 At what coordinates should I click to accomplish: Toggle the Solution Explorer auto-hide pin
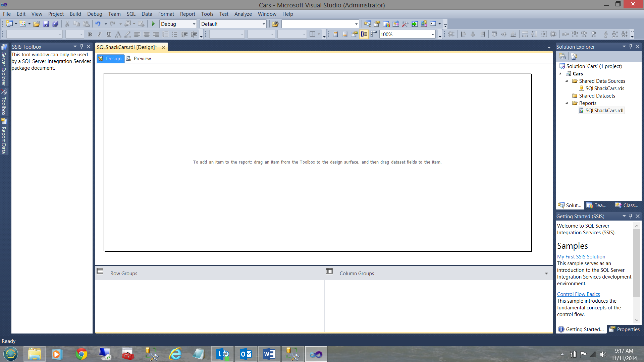tap(631, 47)
